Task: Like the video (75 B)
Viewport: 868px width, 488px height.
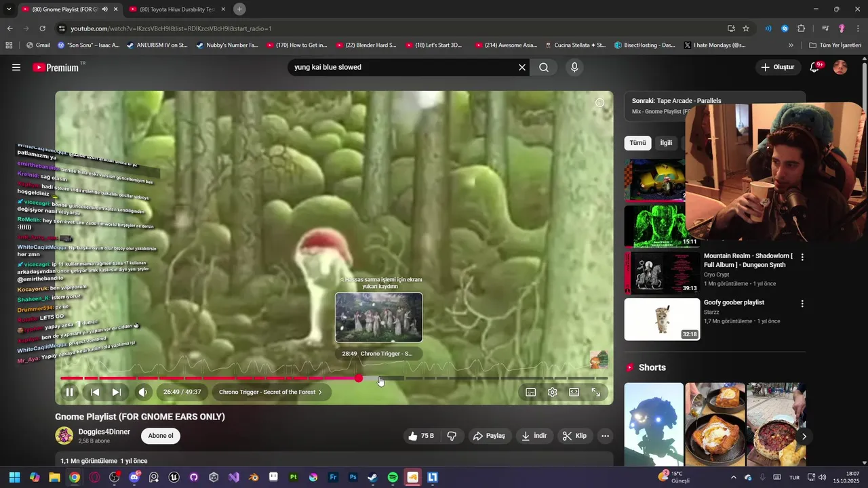Action: tap(421, 436)
